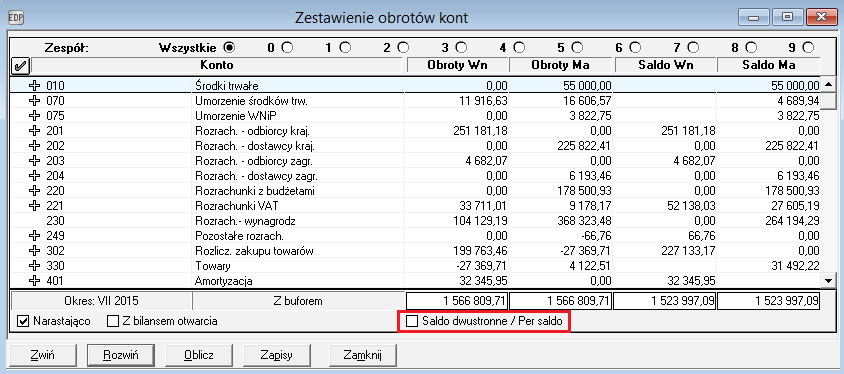The height and width of the screenshot is (374, 844).
Task: Uncheck the Narastająco checkbox
Action: [23, 322]
